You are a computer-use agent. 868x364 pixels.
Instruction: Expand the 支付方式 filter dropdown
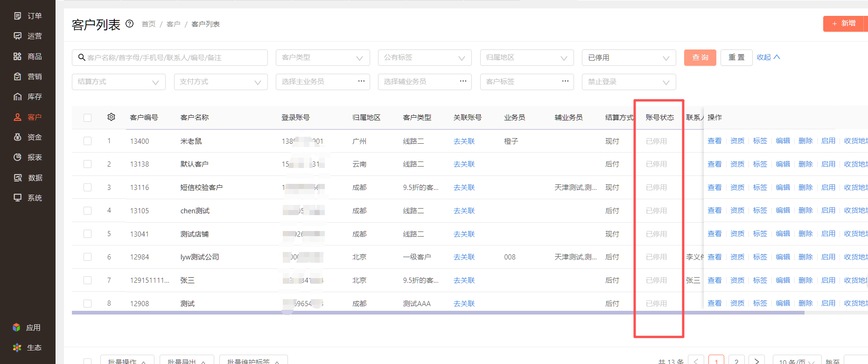221,82
